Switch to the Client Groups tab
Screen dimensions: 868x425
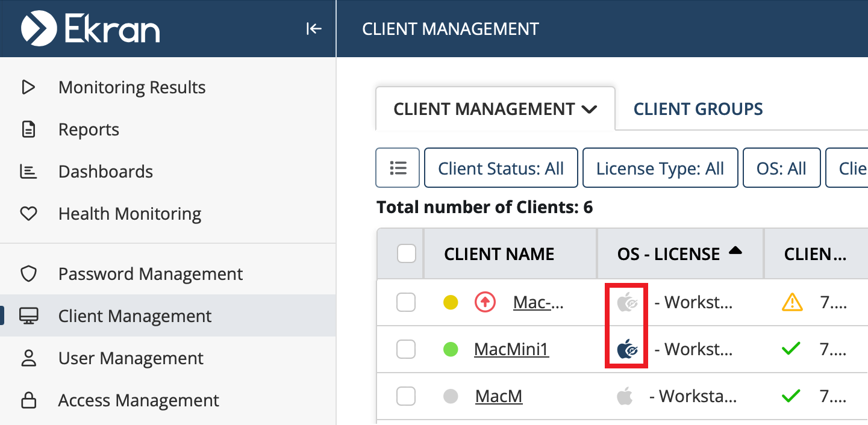point(698,109)
